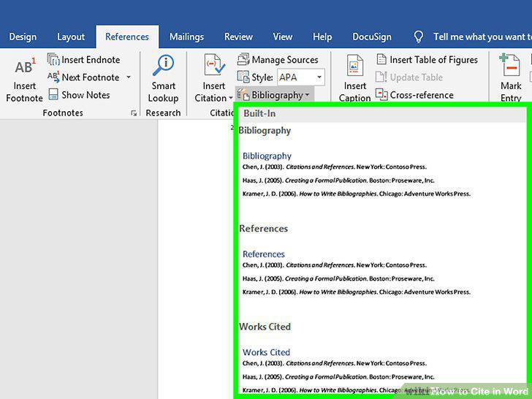Image resolution: width=532 pixels, height=399 pixels.
Task: Click the Insert Endnote icon
Action: click(x=53, y=59)
